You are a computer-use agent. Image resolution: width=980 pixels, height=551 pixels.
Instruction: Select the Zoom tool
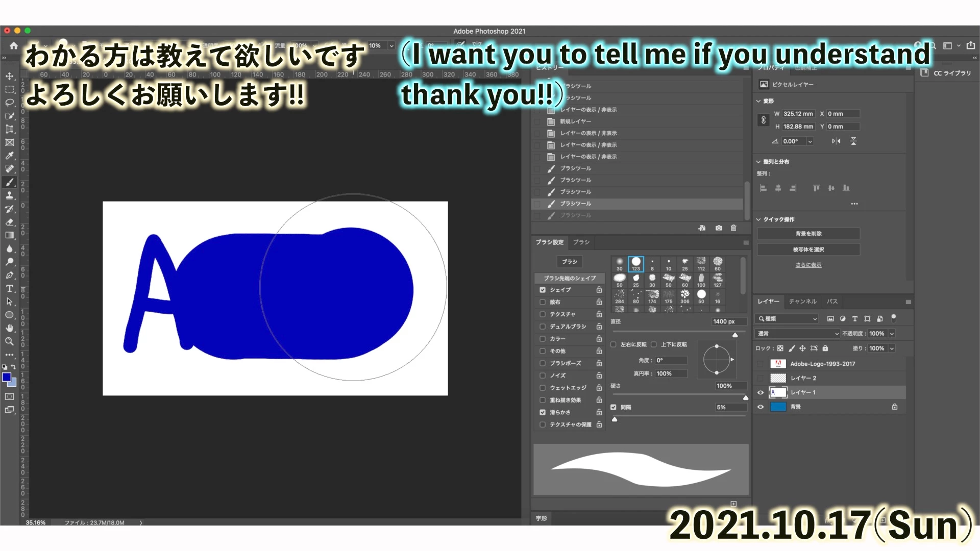click(9, 341)
